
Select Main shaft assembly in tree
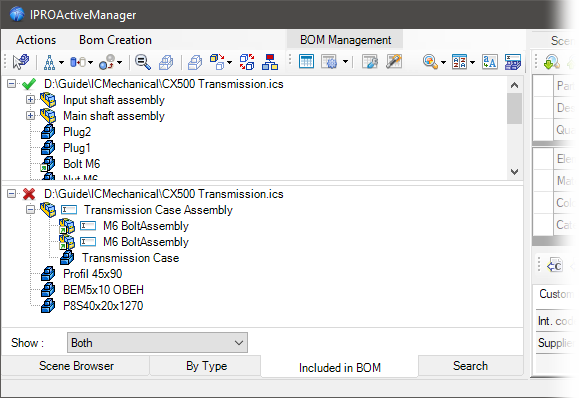tap(114, 116)
